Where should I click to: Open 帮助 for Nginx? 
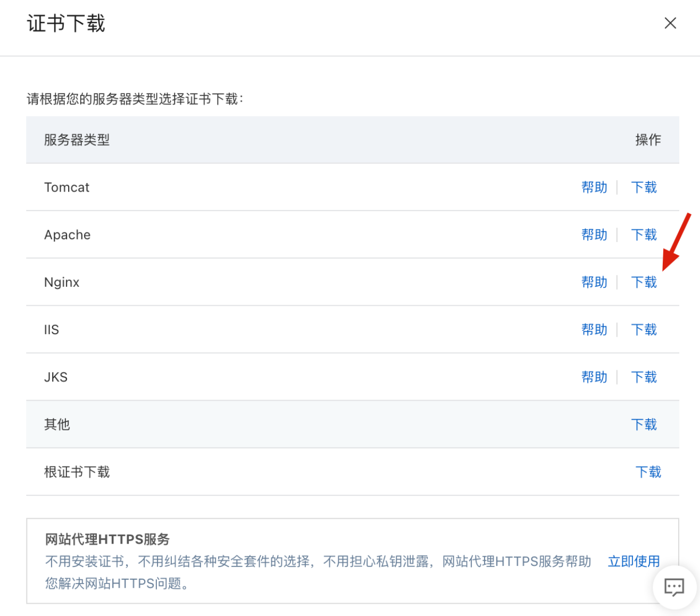tap(594, 282)
